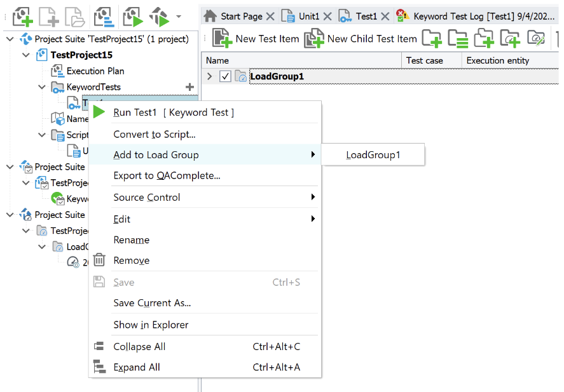564x392 pixels.
Task: Click the add new project icon
Action: coord(23,16)
